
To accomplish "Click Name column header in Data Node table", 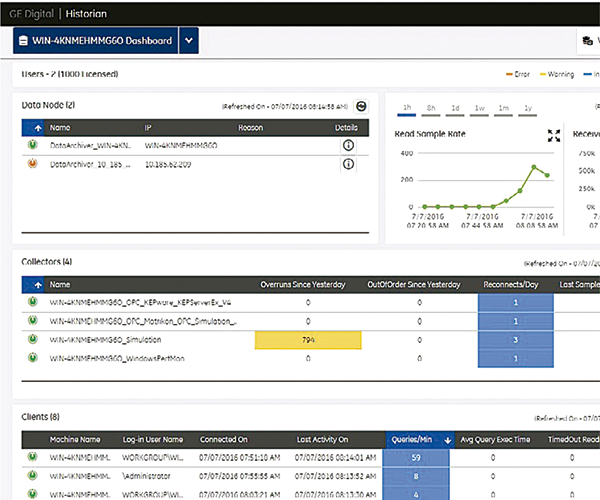I will coord(60,128).
